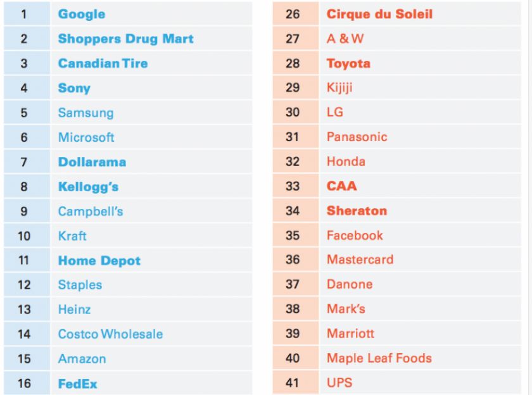Open the Sony brand entry

click(x=74, y=88)
